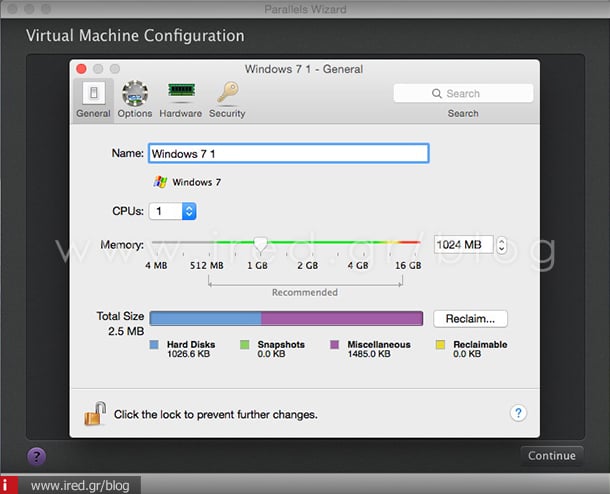Click the 2 GB label on memory scale
Image resolution: width=610 pixels, height=494 pixels.
307,266
